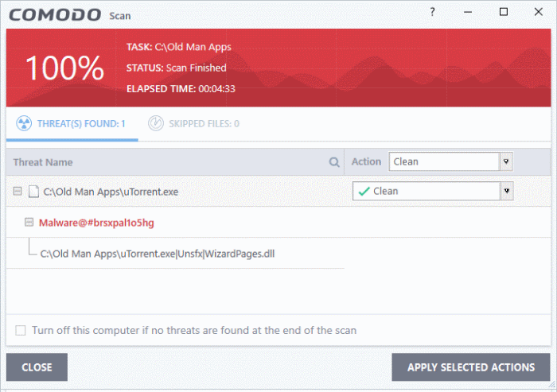Click the header Action Clean combo box
This screenshot has width=557, height=392.
tap(450, 161)
